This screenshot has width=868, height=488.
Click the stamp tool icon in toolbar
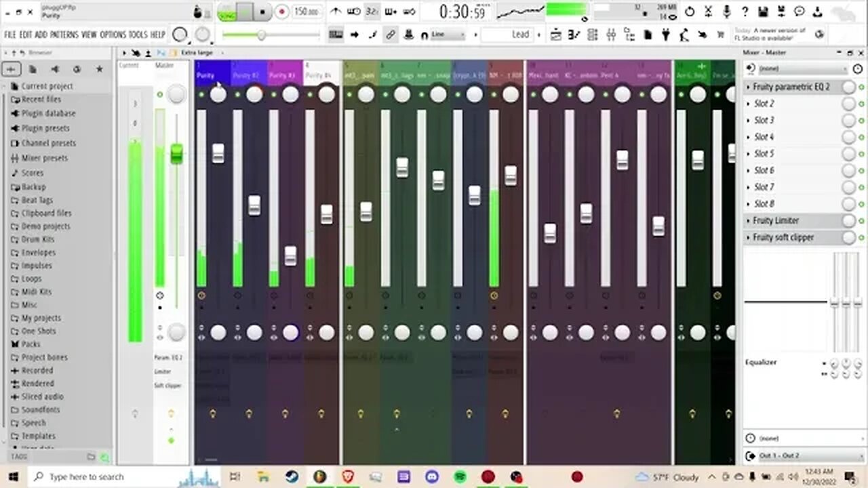pos(409,35)
